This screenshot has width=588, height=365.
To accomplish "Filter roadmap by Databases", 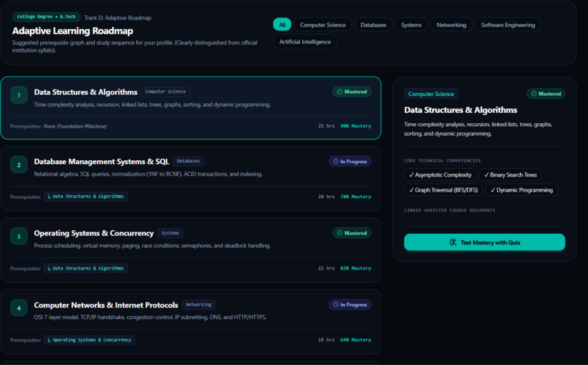I will tap(373, 25).
